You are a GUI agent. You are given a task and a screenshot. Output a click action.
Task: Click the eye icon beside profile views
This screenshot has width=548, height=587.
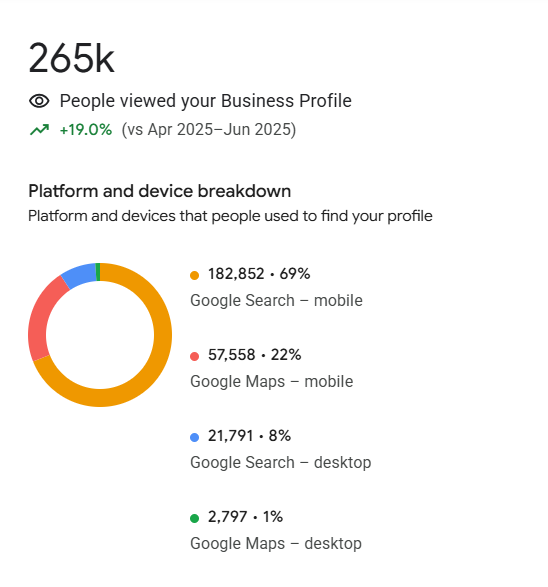click(39, 101)
